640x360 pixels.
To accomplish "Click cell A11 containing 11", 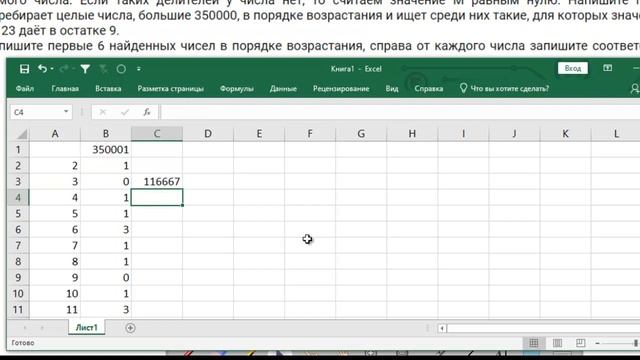I will point(55,309).
